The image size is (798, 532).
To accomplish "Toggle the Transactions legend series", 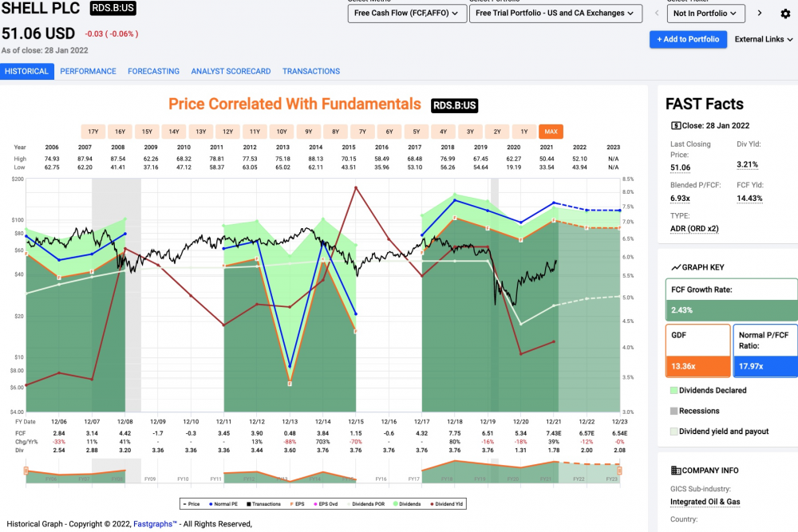I will pyautogui.click(x=263, y=504).
